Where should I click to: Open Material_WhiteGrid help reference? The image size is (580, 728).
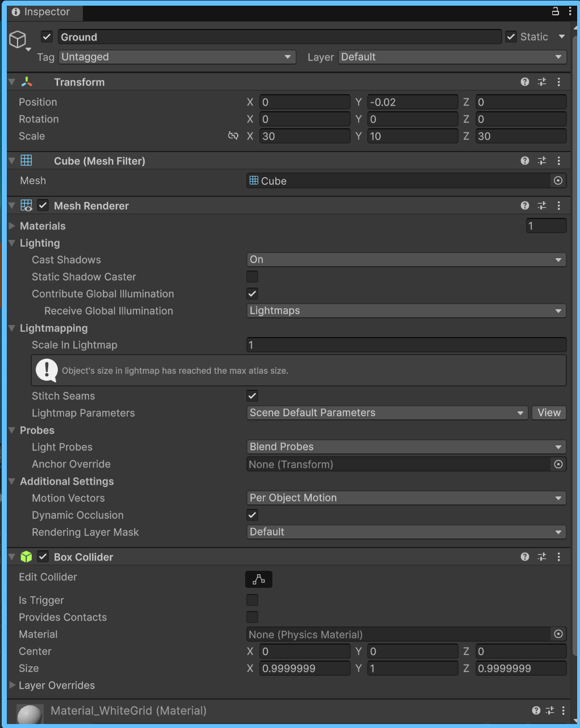pyautogui.click(x=536, y=710)
